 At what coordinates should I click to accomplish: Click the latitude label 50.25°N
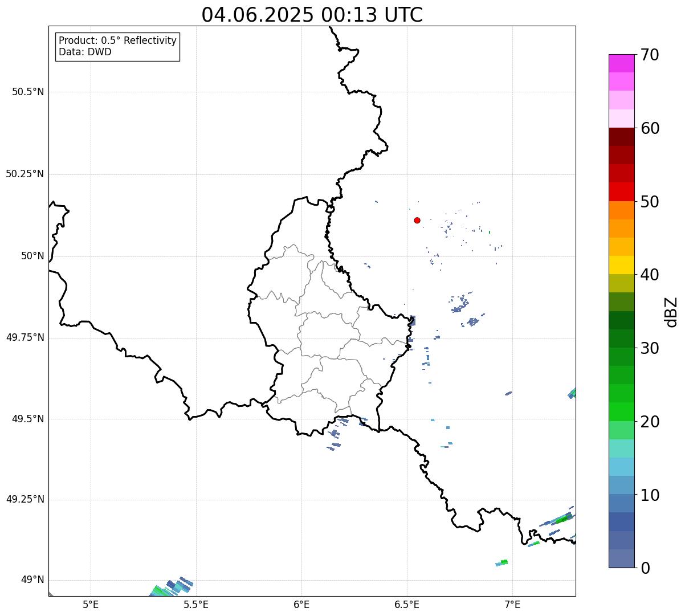25,174
